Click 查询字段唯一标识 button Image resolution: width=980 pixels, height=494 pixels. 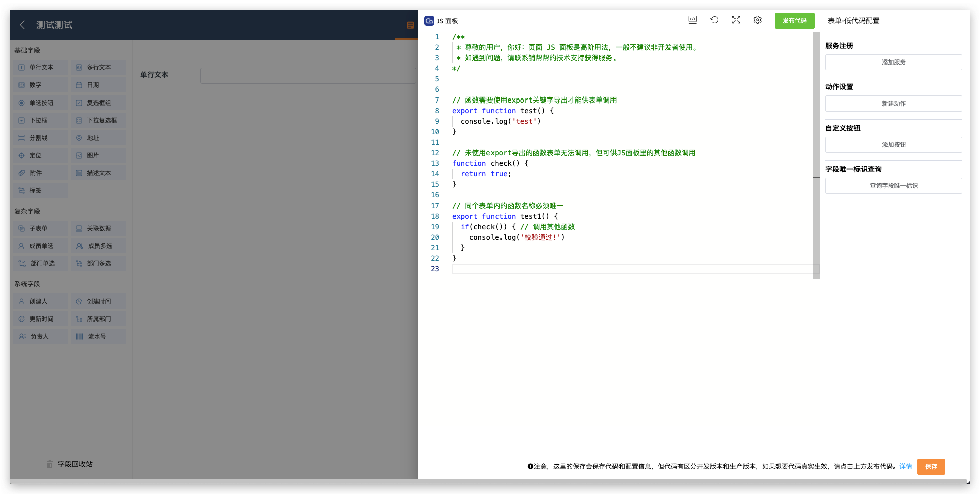click(x=893, y=186)
